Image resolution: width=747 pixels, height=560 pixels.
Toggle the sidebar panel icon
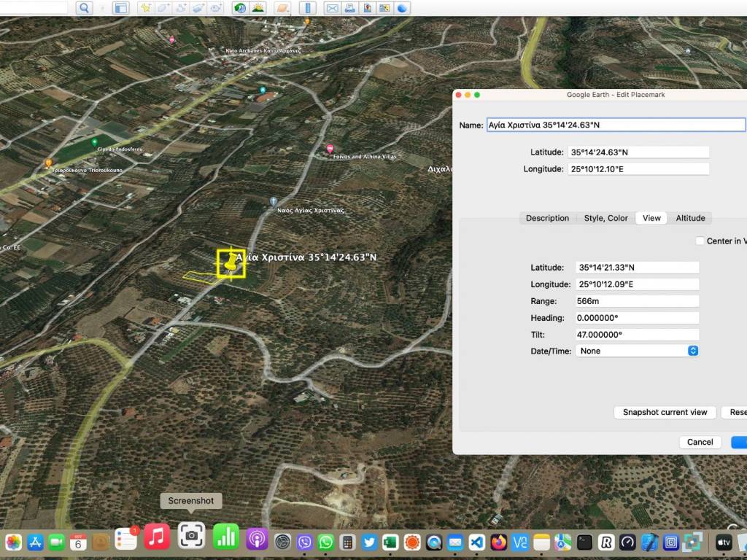(120, 8)
